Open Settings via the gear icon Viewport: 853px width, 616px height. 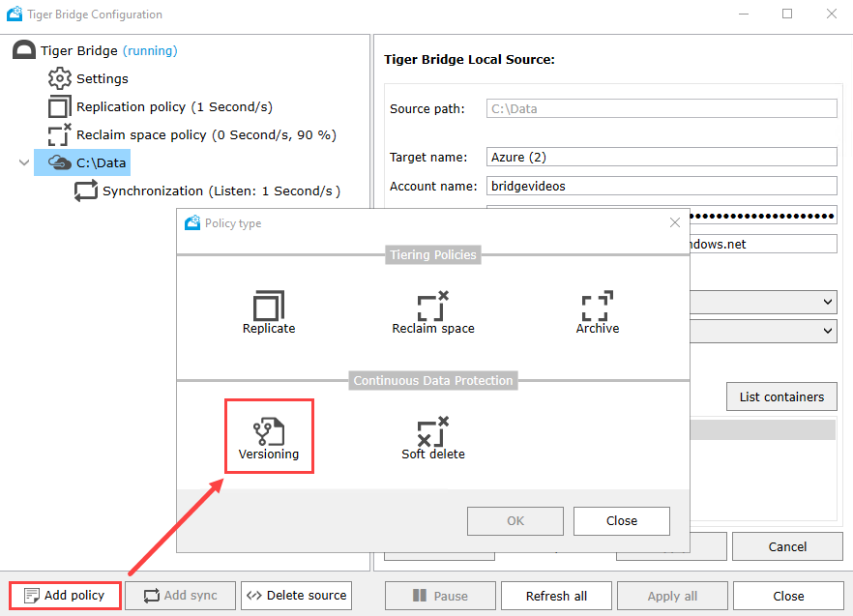pos(60,78)
